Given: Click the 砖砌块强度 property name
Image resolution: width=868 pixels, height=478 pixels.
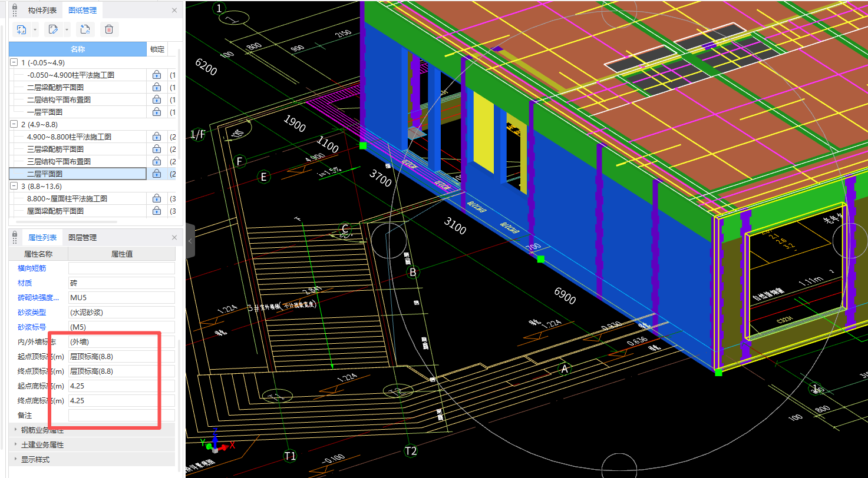Looking at the screenshot, I should click(x=38, y=297).
